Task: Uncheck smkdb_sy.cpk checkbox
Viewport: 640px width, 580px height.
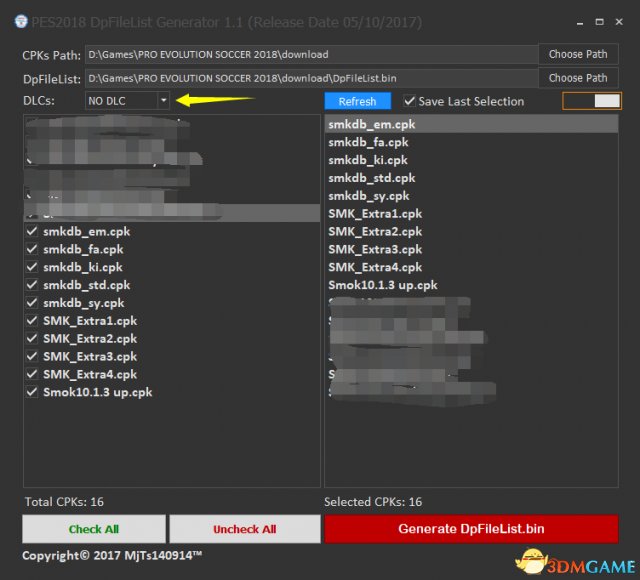Action: click(32, 302)
